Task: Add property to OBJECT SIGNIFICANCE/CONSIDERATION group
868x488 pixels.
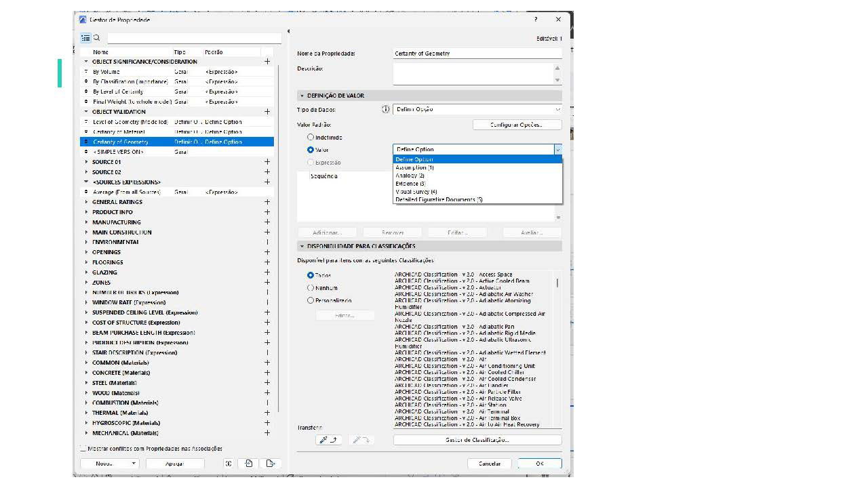Action: 267,62
